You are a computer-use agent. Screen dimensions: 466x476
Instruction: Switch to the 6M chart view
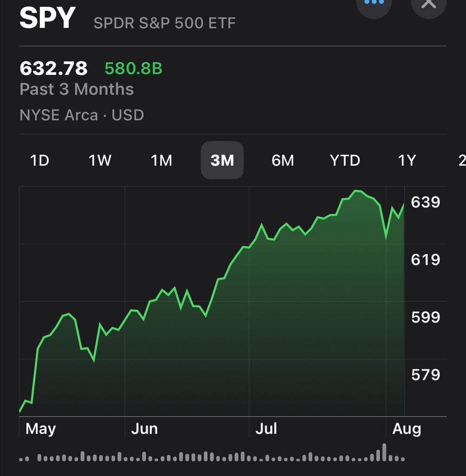tap(282, 160)
